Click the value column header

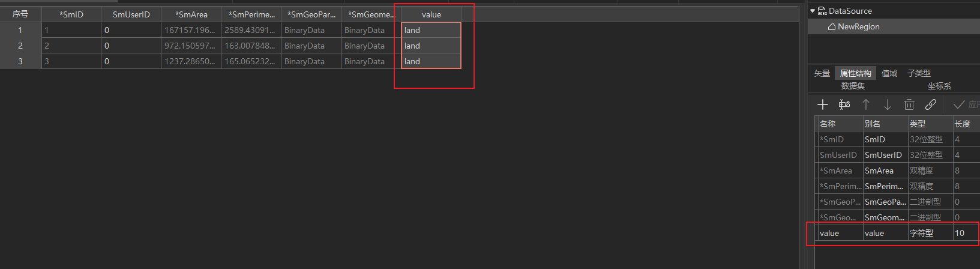(431, 14)
